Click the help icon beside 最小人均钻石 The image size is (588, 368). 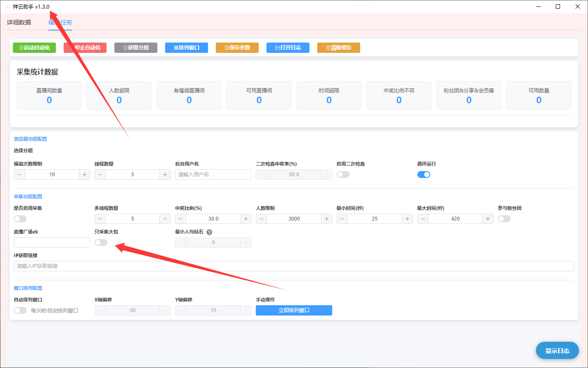tap(209, 232)
